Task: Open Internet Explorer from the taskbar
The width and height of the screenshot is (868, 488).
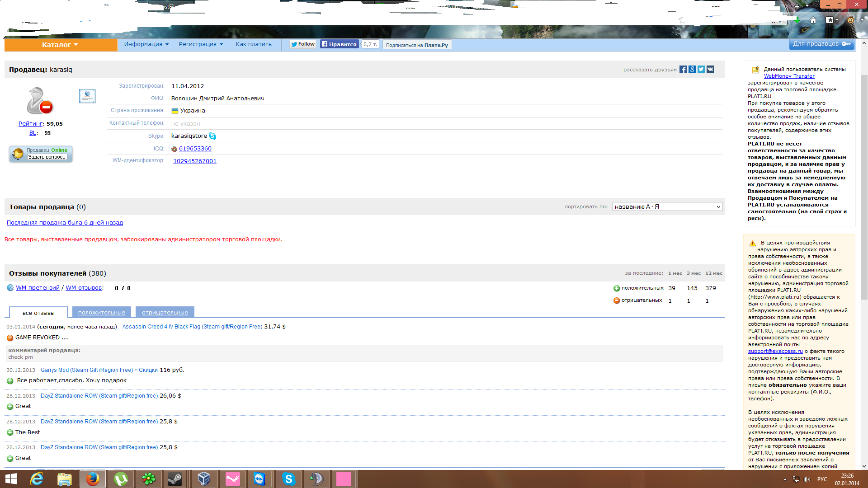Action: pos(37,479)
